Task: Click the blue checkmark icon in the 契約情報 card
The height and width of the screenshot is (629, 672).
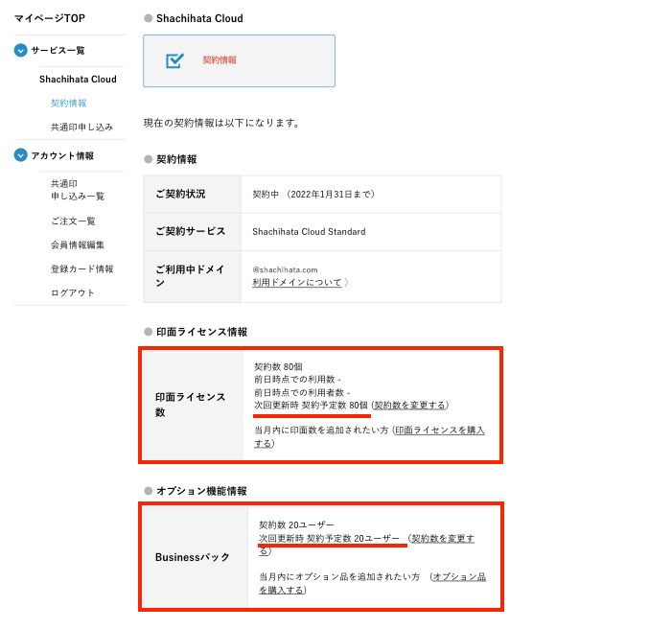Action: (174, 60)
